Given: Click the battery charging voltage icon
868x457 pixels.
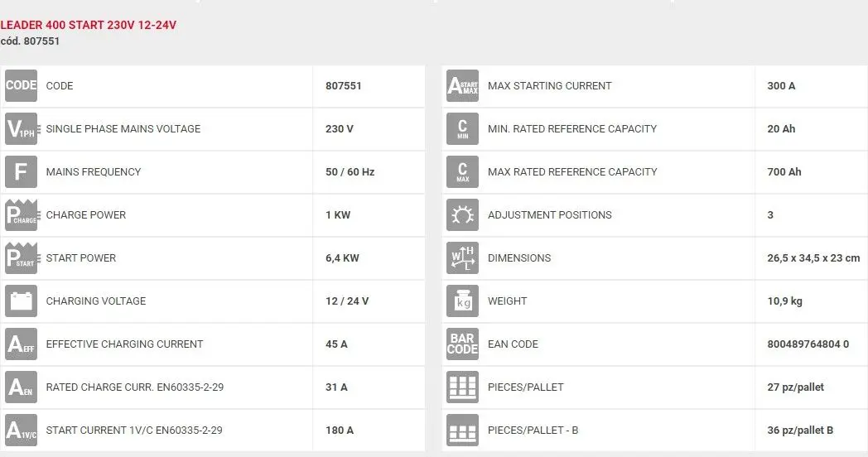Looking at the screenshot, I should pyautogui.click(x=21, y=301).
